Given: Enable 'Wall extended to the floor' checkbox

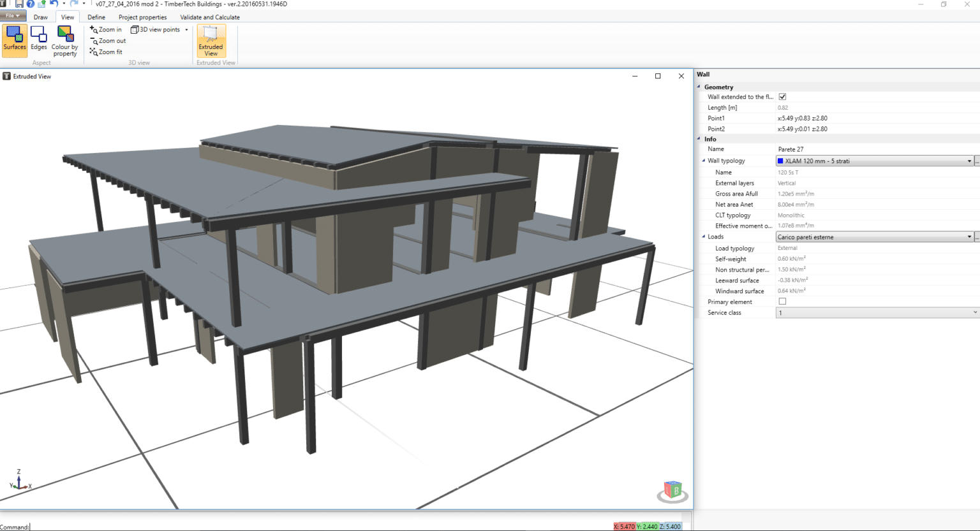Looking at the screenshot, I should point(783,96).
